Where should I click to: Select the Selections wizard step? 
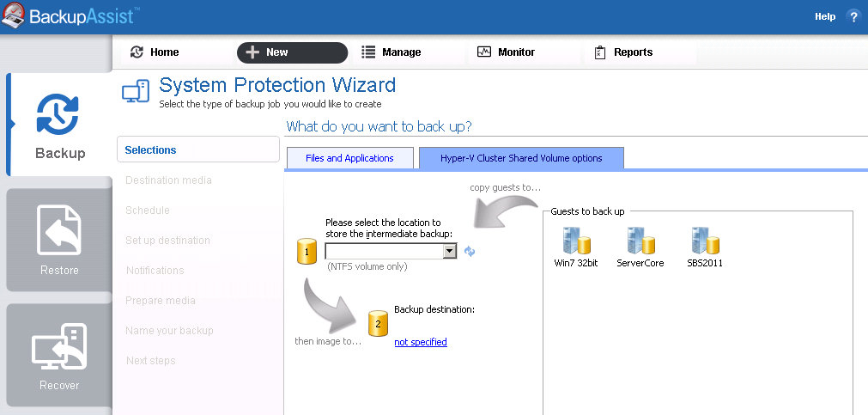198,150
